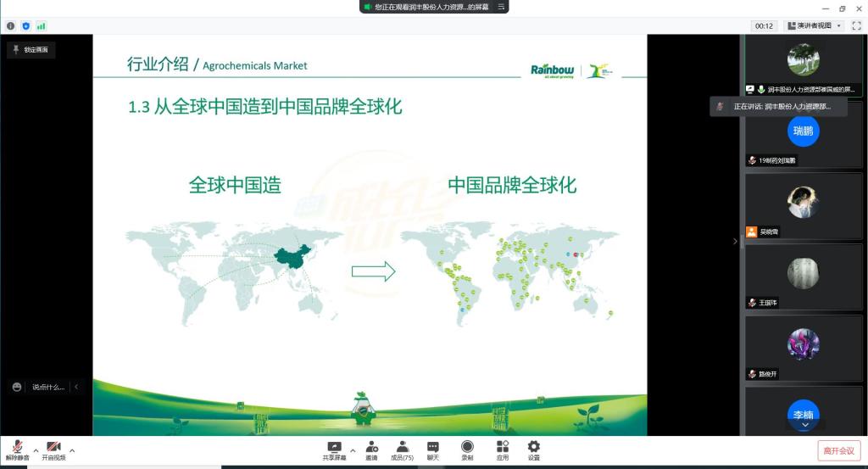Click the green network signal icon
The width and height of the screenshot is (868, 469).
41,26
